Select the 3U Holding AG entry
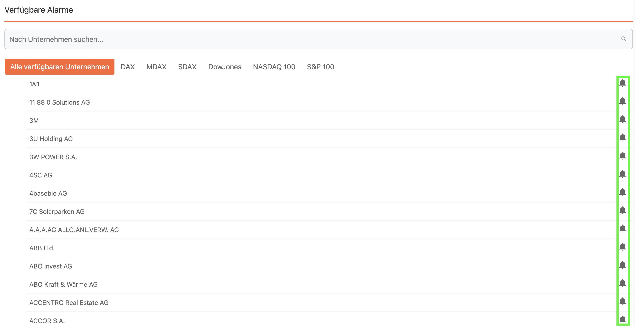Viewport: 644px width, 326px height. 51,139
